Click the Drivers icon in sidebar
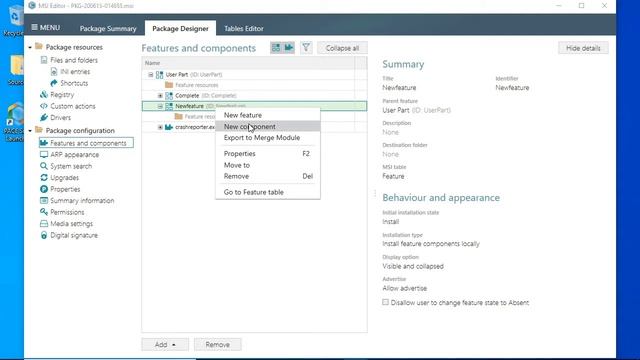640x360 pixels. [44, 118]
